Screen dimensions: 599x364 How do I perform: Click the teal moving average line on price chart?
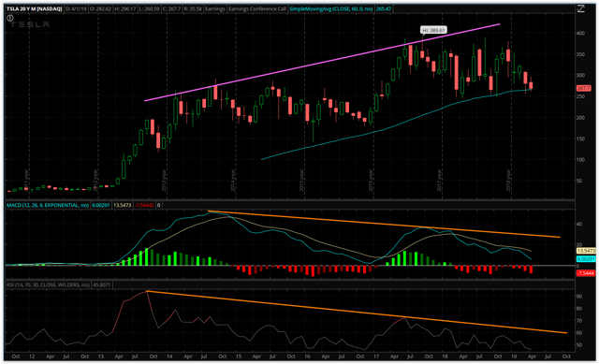(396, 124)
